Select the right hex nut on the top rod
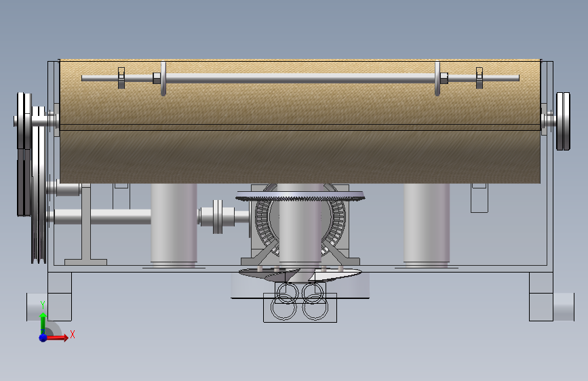The height and width of the screenshot is (381, 588). click(x=444, y=78)
